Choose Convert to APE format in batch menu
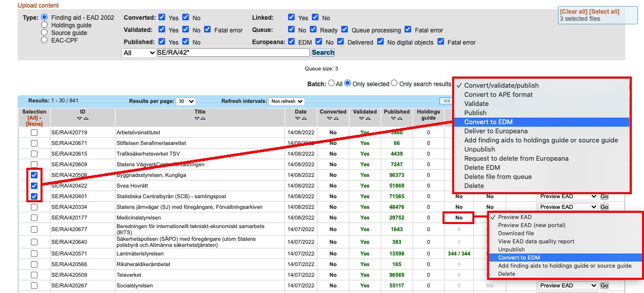This screenshot has height=293, width=644. [x=541, y=95]
